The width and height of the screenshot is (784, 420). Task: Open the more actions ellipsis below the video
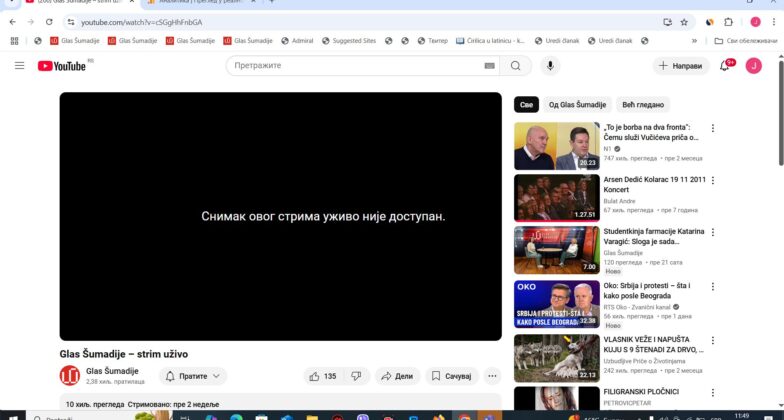pos(492,376)
